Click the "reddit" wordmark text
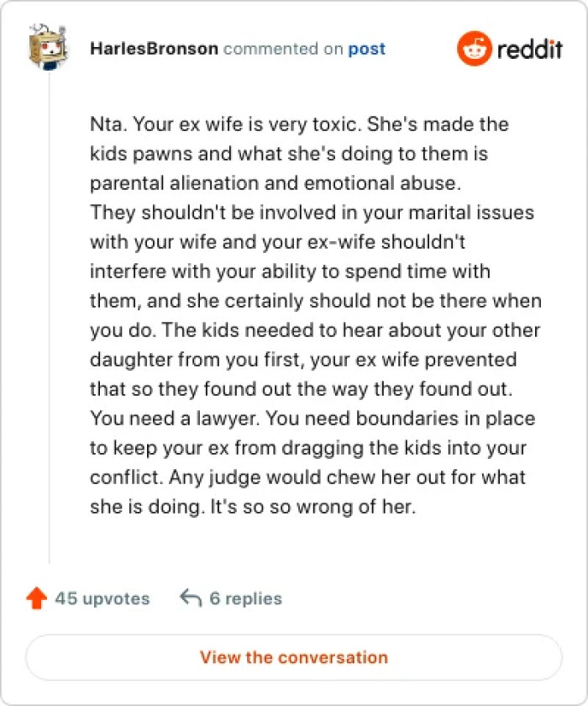The image size is (588, 706). pyautogui.click(x=529, y=49)
